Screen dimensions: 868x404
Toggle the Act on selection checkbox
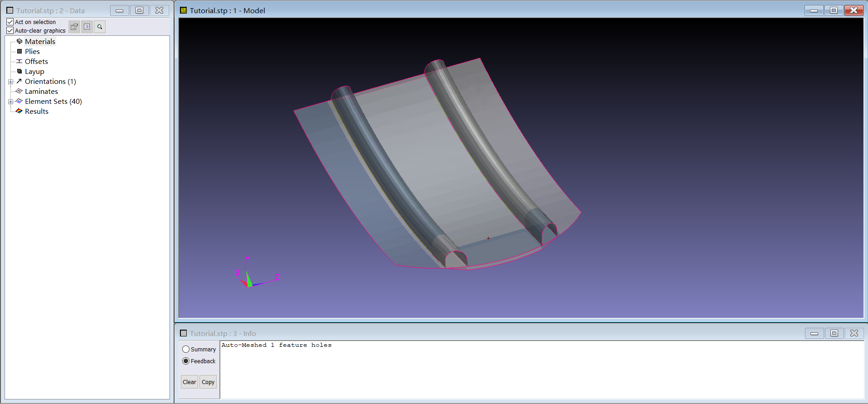tap(10, 22)
